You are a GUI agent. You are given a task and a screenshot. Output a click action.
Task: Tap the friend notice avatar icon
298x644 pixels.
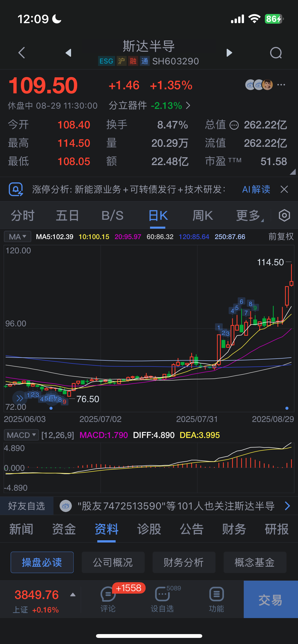pos(65,506)
